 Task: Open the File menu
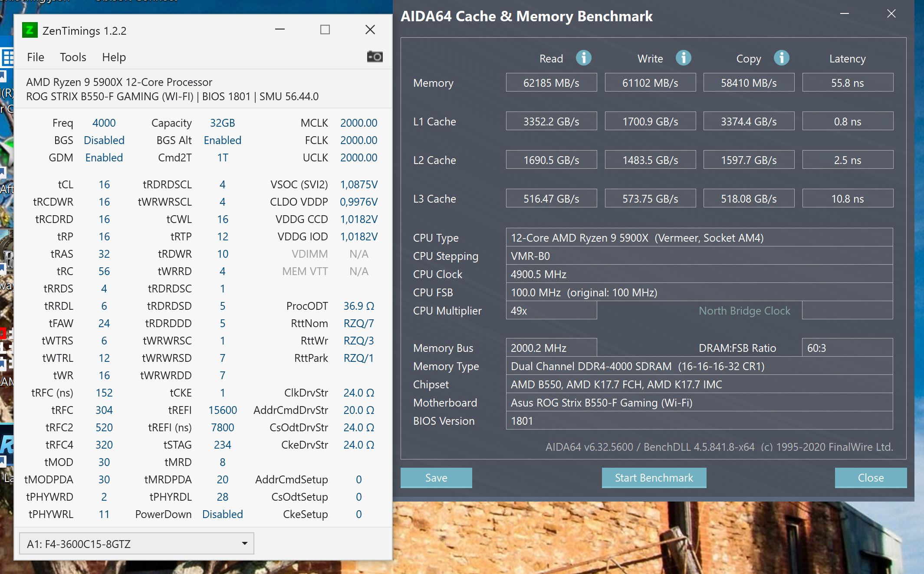35,57
